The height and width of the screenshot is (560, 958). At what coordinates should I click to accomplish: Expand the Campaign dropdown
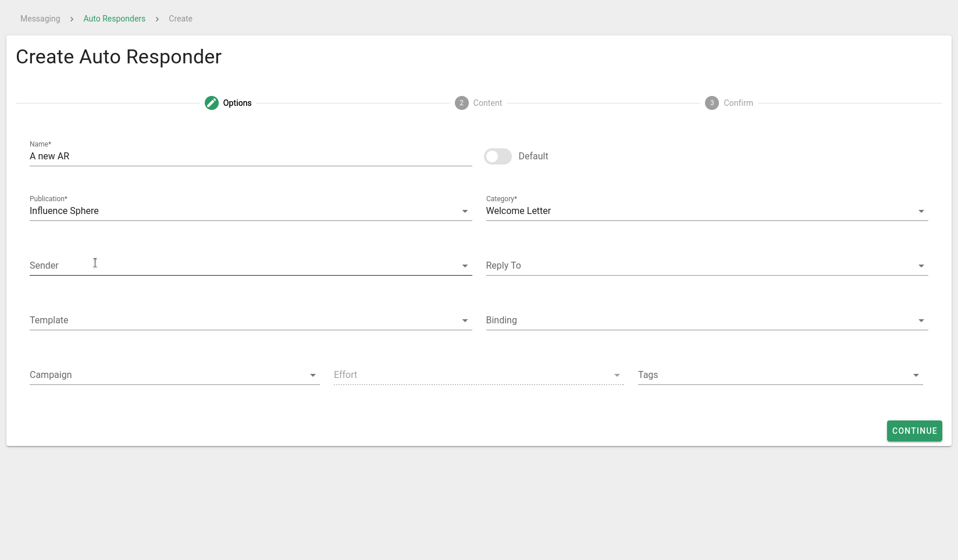pyautogui.click(x=174, y=374)
